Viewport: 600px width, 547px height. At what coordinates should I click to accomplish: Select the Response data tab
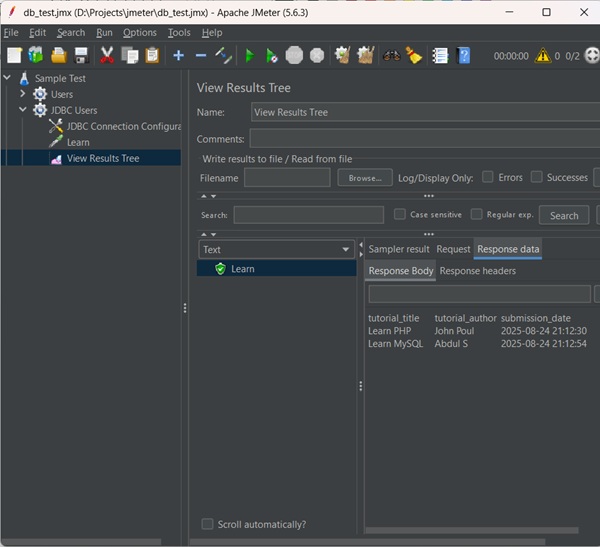click(x=508, y=249)
